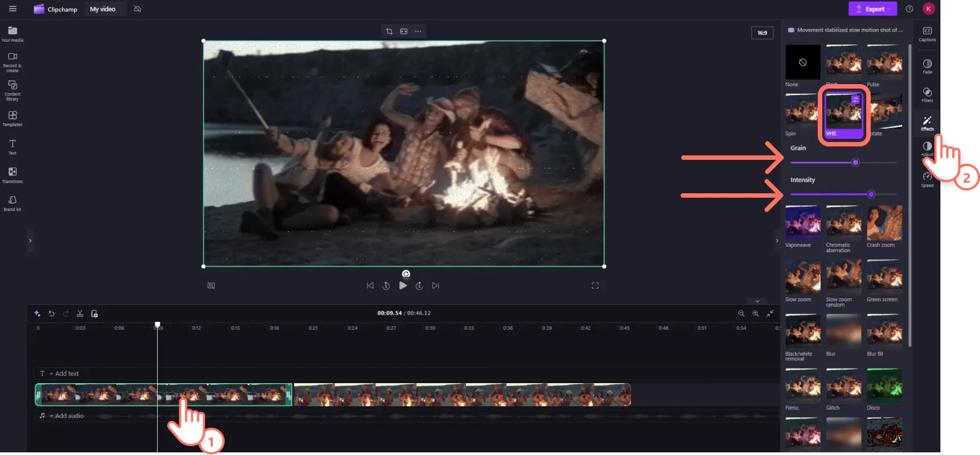
Task: Select the second clip on the timeline
Action: [x=462, y=395]
